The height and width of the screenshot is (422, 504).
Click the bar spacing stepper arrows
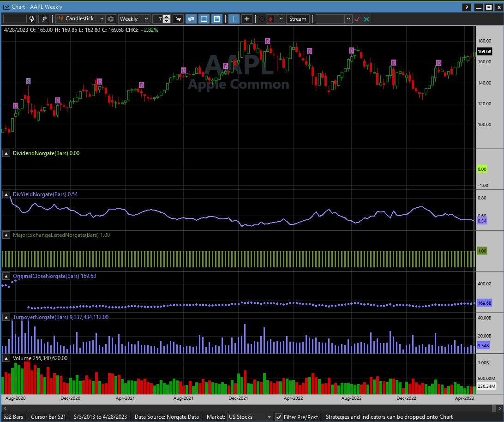click(x=167, y=19)
